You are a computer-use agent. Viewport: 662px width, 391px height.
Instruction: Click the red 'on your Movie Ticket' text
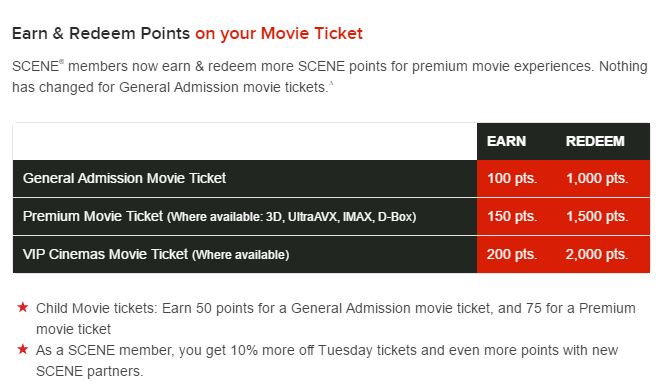(279, 33)
